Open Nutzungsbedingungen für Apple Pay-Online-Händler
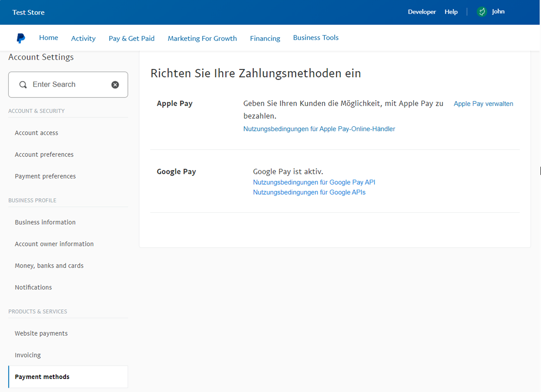This screenshot has width=541, height=392. point(319,129)
